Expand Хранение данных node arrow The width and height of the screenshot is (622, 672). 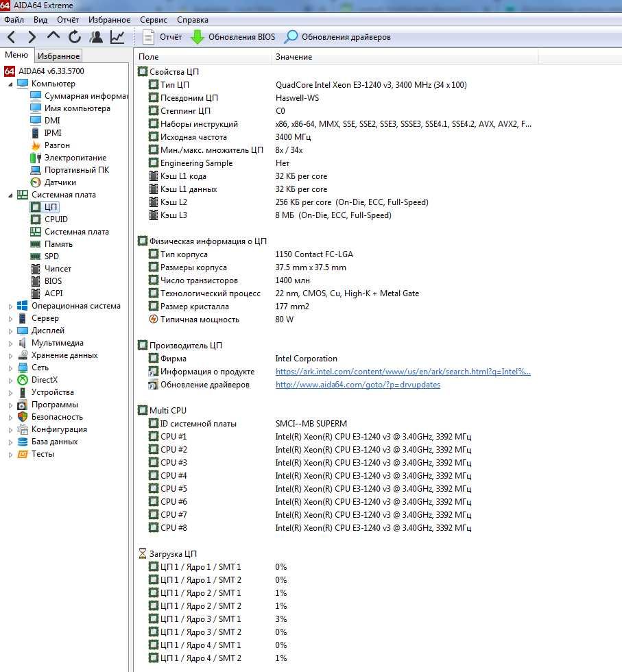(10, 356)
